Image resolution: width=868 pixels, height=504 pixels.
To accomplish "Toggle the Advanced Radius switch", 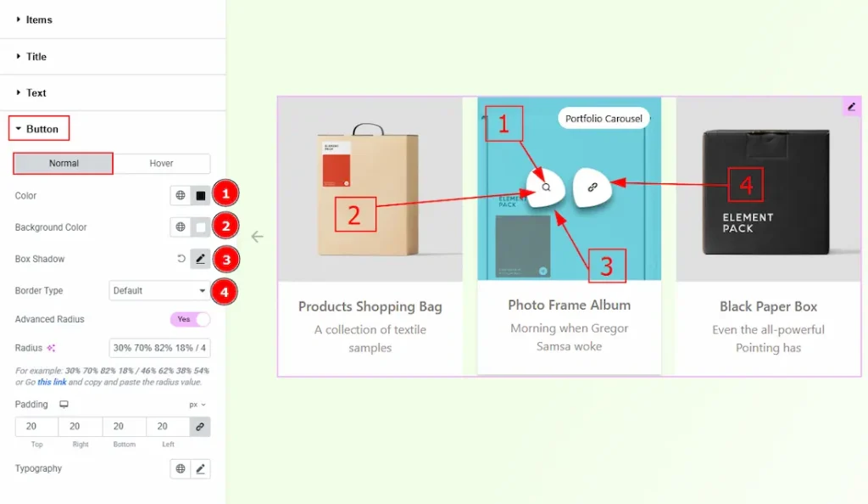I will click(x=190, y=319).
